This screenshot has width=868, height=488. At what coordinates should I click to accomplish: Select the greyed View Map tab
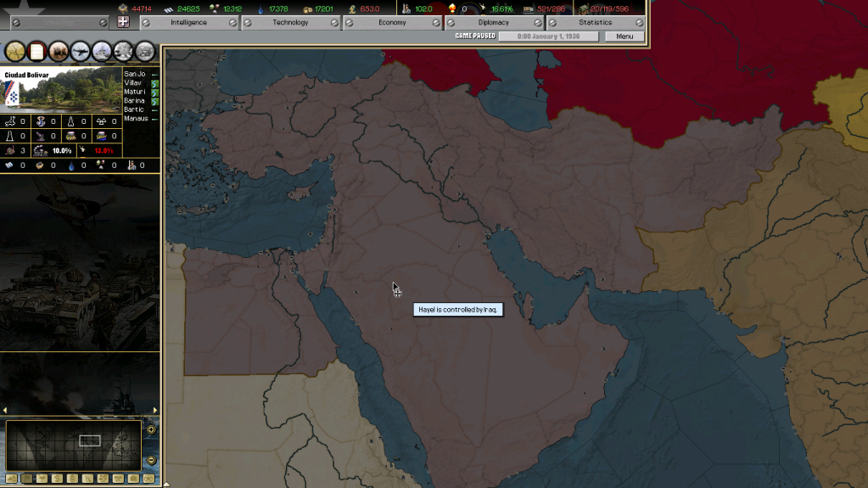click(x=59, y=23)
